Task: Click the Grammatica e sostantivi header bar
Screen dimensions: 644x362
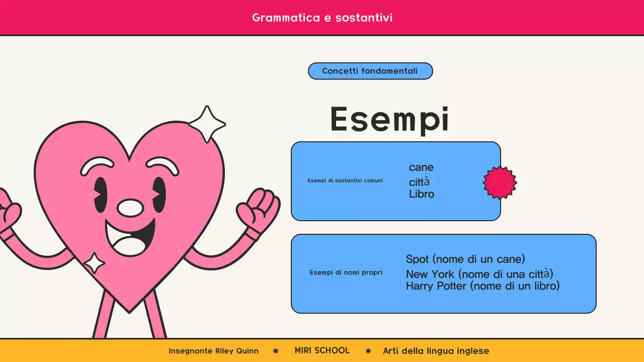Action: (x=322, y=18)
